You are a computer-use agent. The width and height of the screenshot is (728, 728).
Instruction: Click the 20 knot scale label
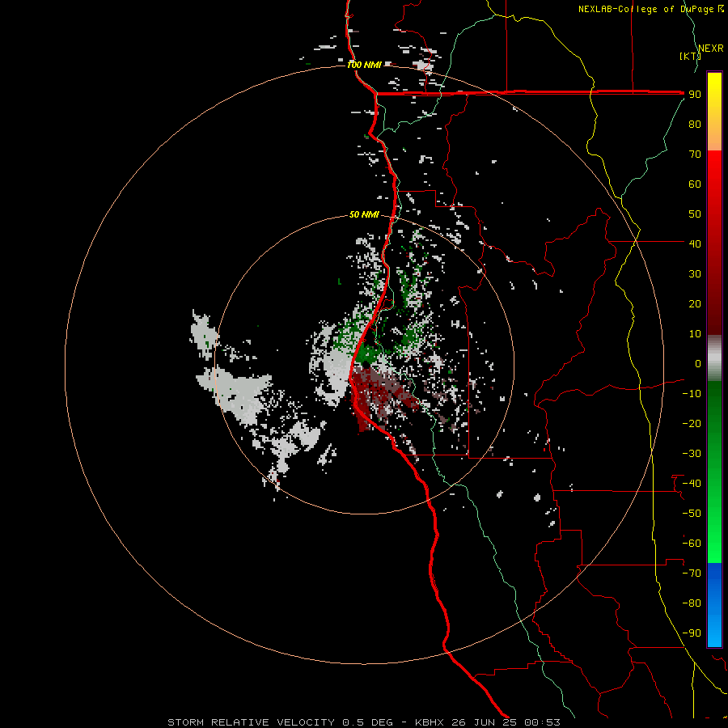[x=695, y=303]
